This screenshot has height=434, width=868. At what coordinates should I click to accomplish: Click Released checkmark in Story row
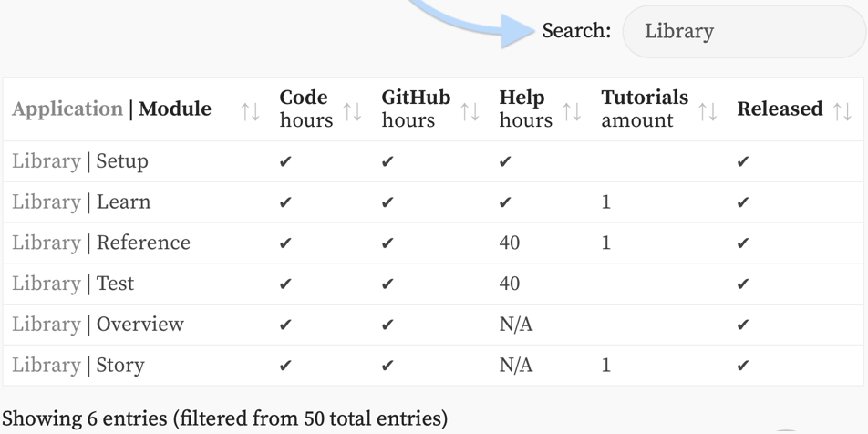point(743,367)
